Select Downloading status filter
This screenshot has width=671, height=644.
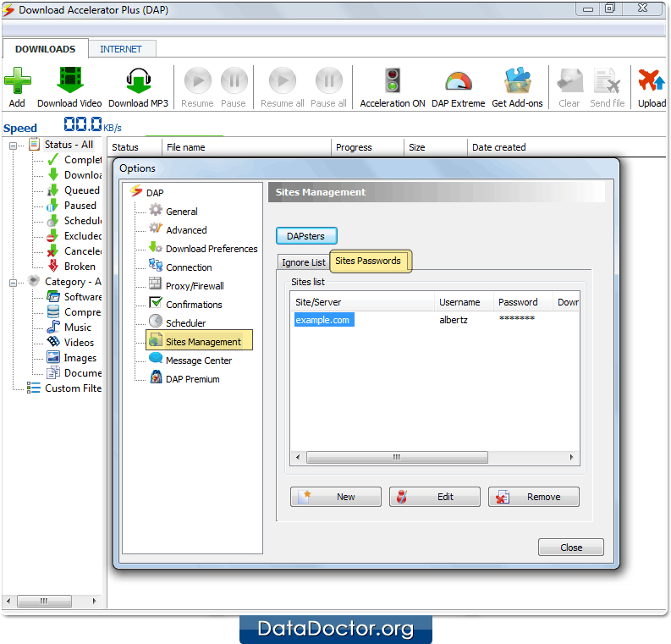[75, 175]
